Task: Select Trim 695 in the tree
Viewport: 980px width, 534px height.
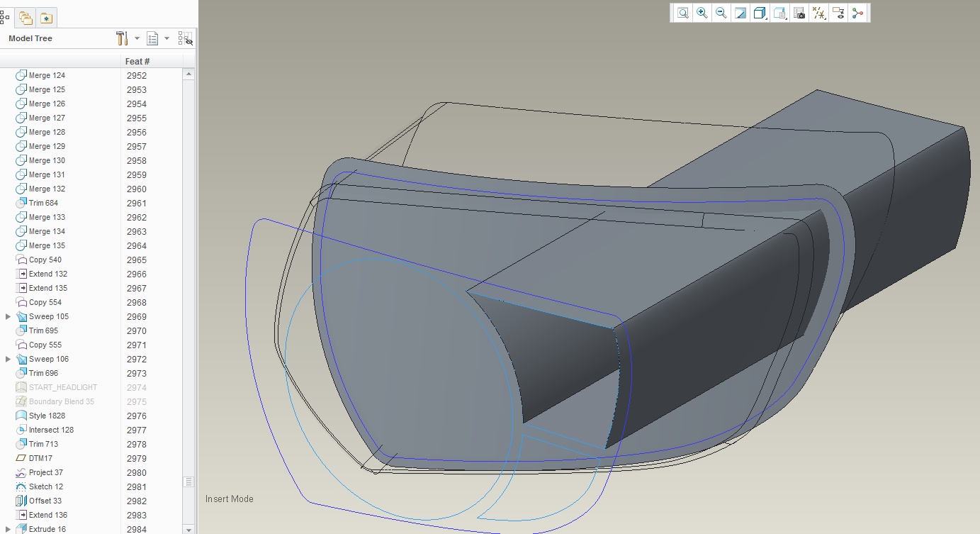Action: [44, 330]
